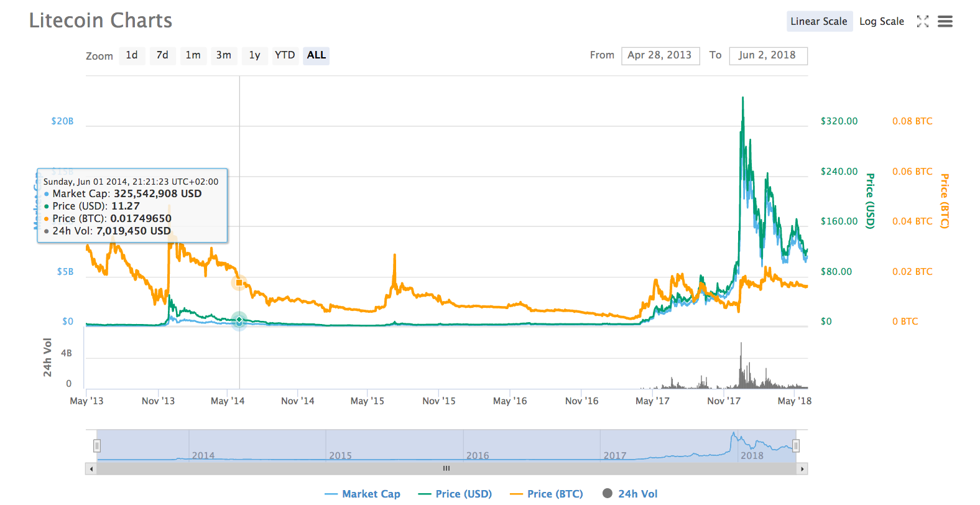This screenshot has width=980, height=505.
Task: Grab the left navigator range handle
Action: [x=97, y=446]
